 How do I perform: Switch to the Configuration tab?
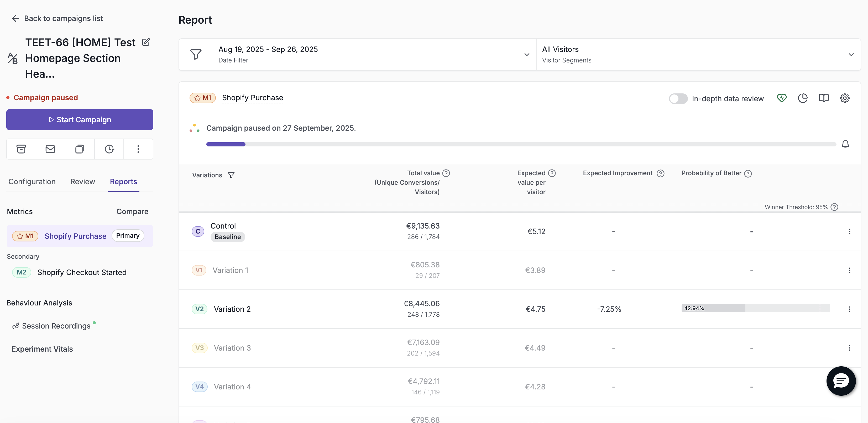[x=32, y=182]
